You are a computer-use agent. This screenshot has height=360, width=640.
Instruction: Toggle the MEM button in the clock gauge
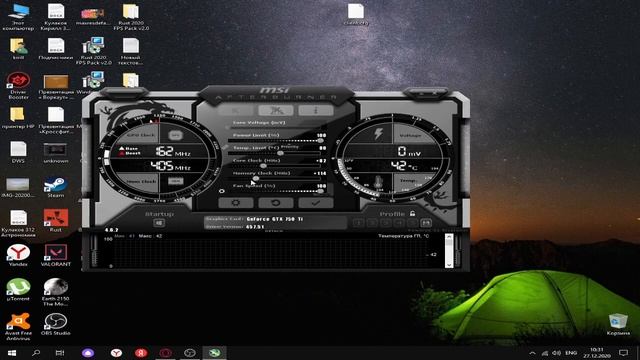point(176,181)
